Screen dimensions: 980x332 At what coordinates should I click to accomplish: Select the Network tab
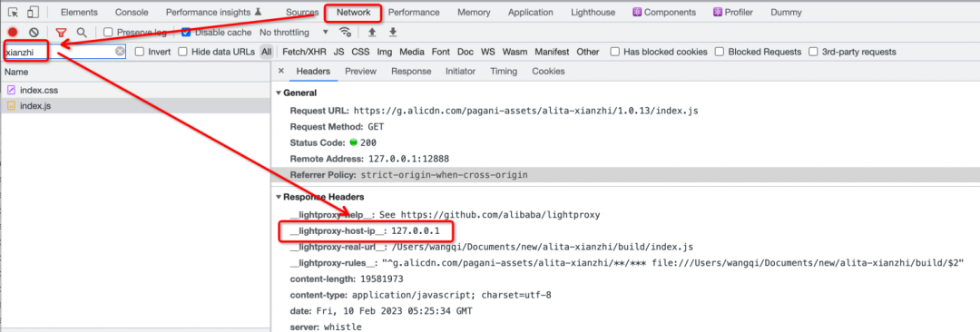click(x=353, y=13)
